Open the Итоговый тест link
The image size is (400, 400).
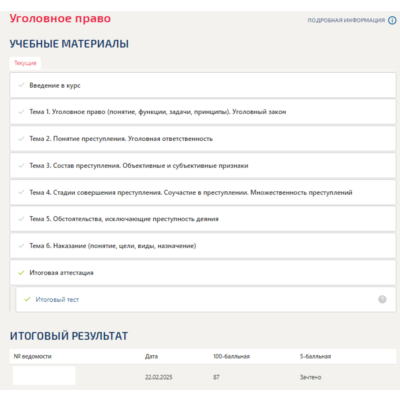pos(57,300)
